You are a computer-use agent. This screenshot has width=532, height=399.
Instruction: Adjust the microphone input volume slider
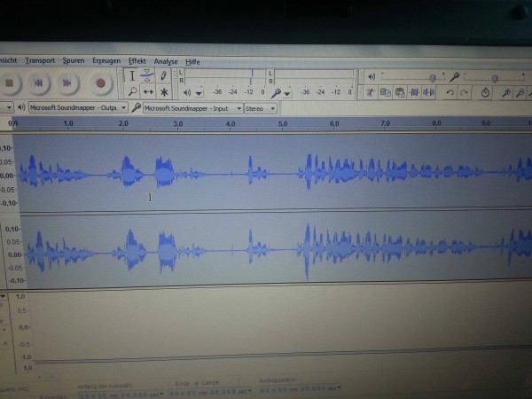(495, 78)
